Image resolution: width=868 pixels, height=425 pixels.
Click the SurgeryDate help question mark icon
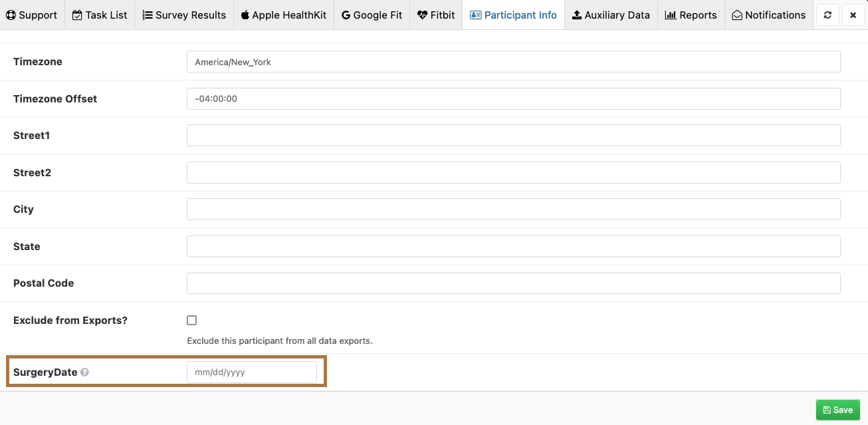click(84, 372)
